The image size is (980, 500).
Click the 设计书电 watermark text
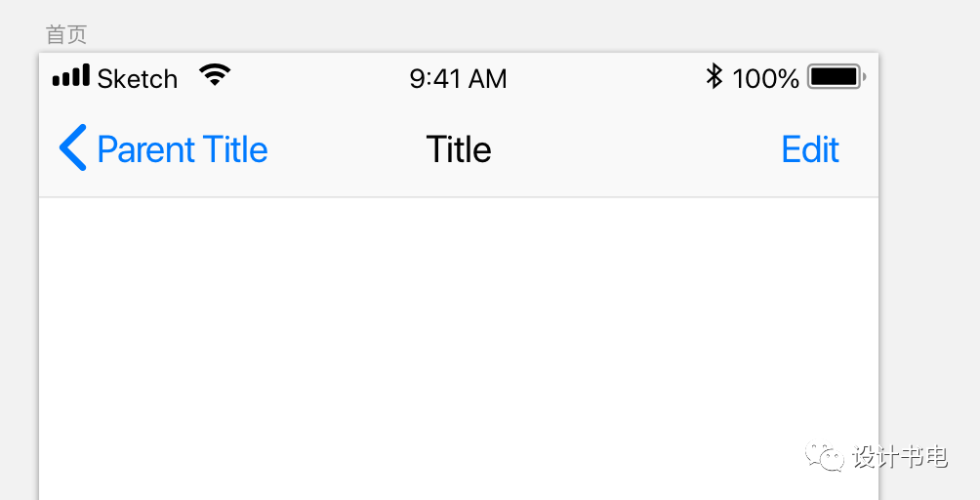tap(901, 457)
